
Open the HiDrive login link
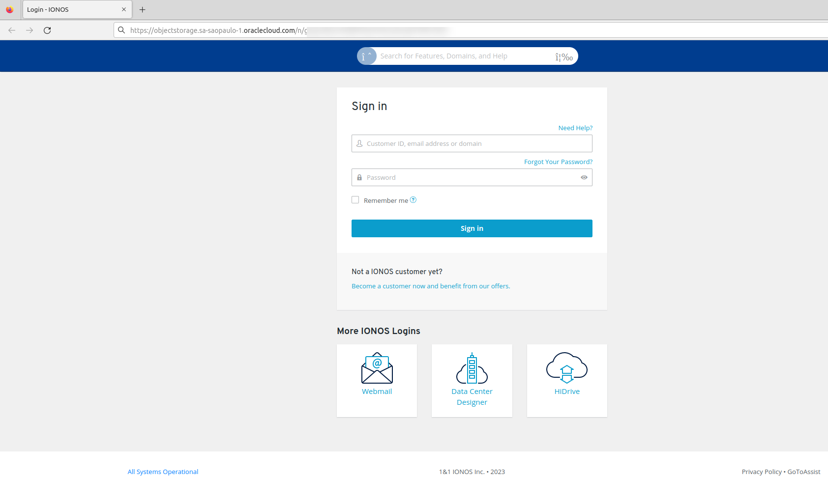point(567,392)
